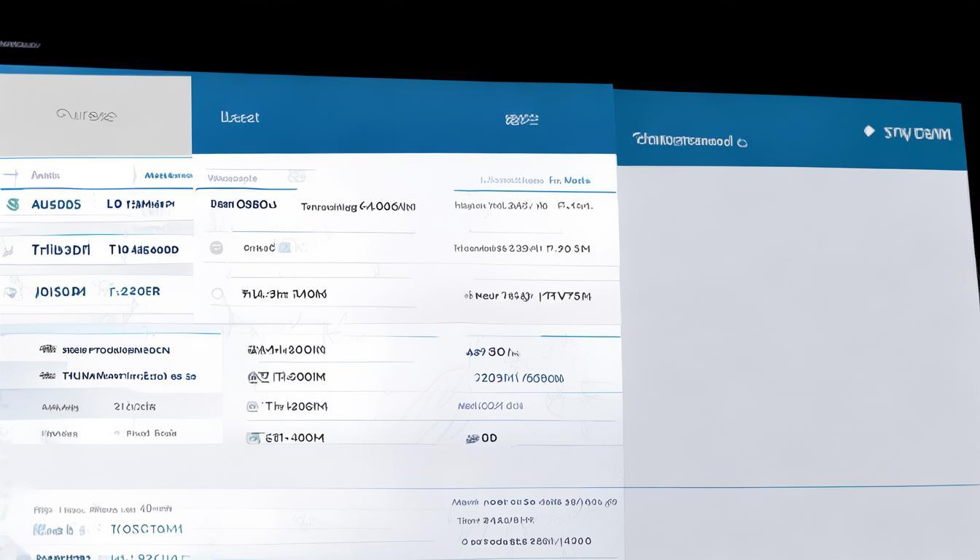The image size is (980, 560).
Task: Toggle the round marker beside T'hy 1206IM entry
Action: 253,407
